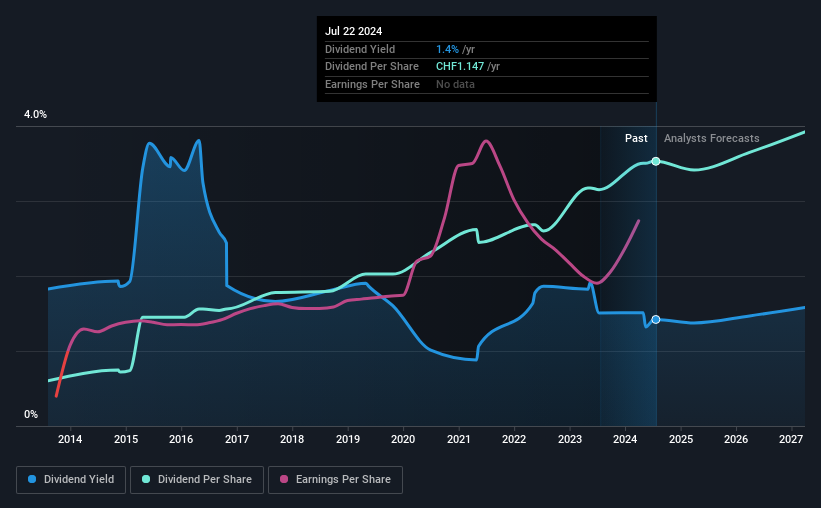Click the 2027 x-axis label

791,439
